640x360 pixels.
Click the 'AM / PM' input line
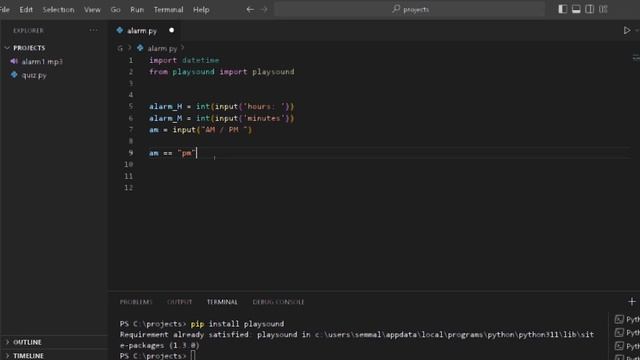(x=200, y=130)
